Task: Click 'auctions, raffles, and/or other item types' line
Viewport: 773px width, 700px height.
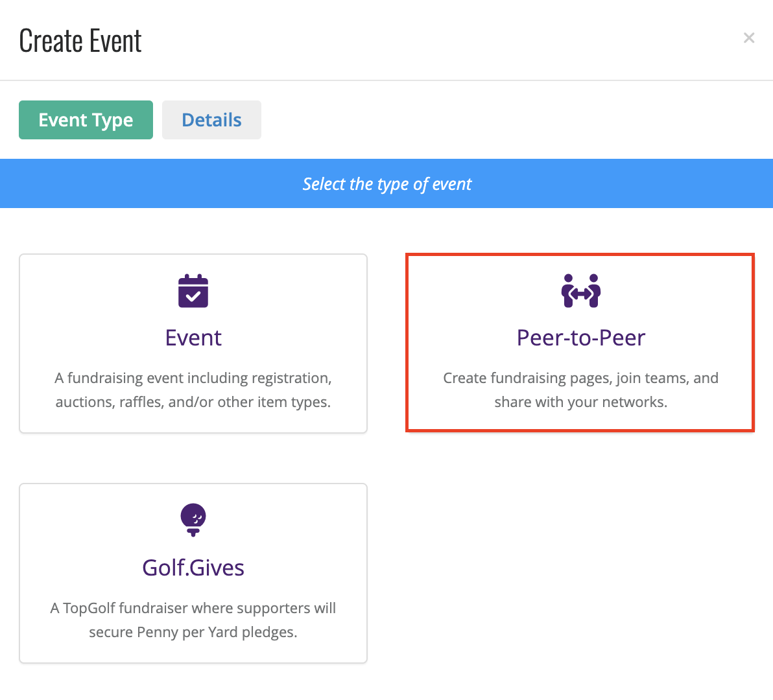Action: tap(193, 402)
